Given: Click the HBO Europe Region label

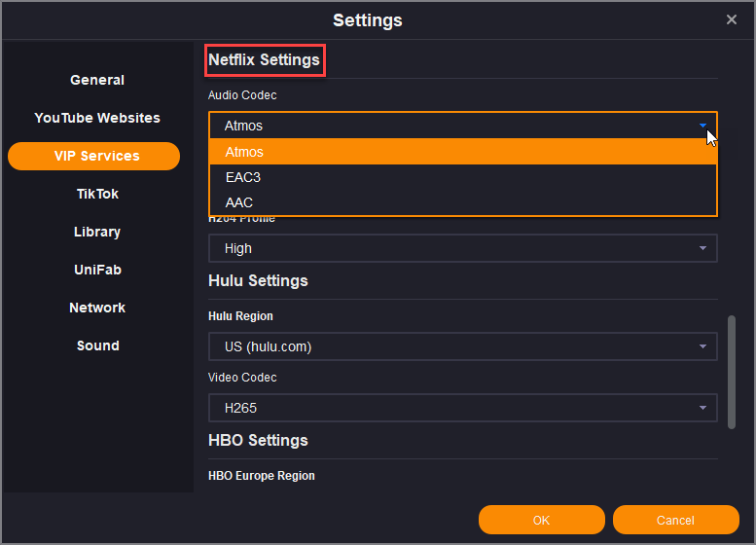Looking at the screenshot, I should click(x=262, y=476).
